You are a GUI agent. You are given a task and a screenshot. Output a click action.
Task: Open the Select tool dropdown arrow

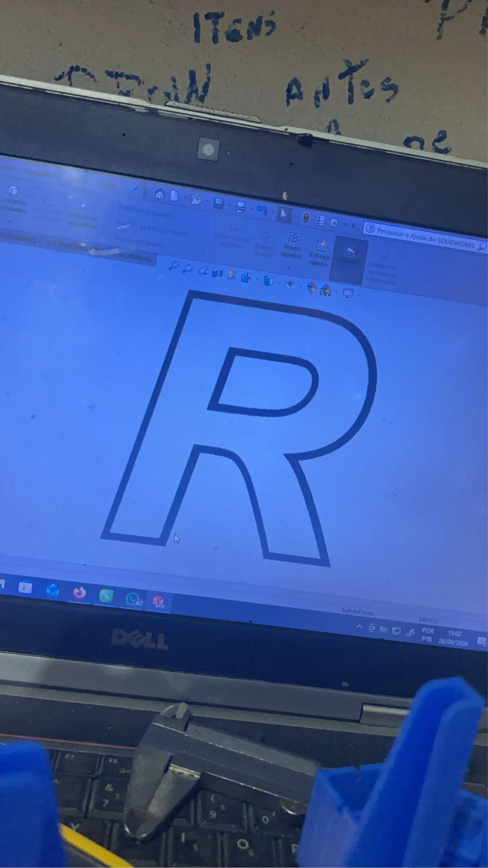coord(295,216)
